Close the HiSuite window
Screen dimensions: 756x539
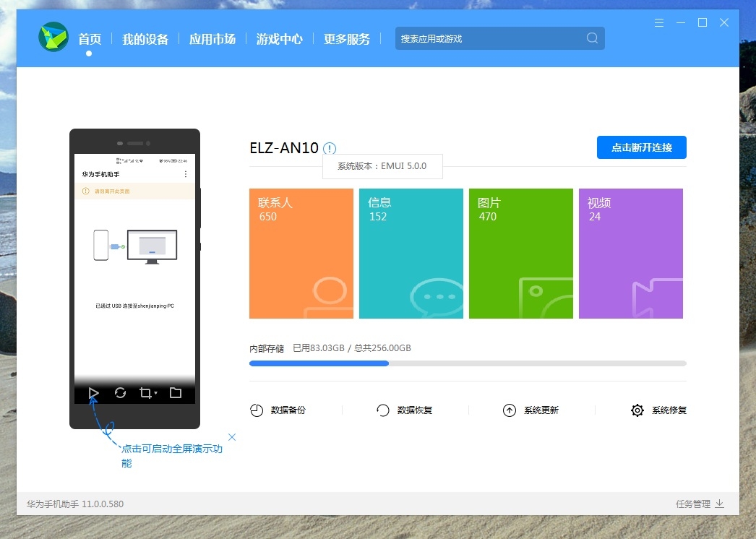pyautogui.click(x=724, y=22)
